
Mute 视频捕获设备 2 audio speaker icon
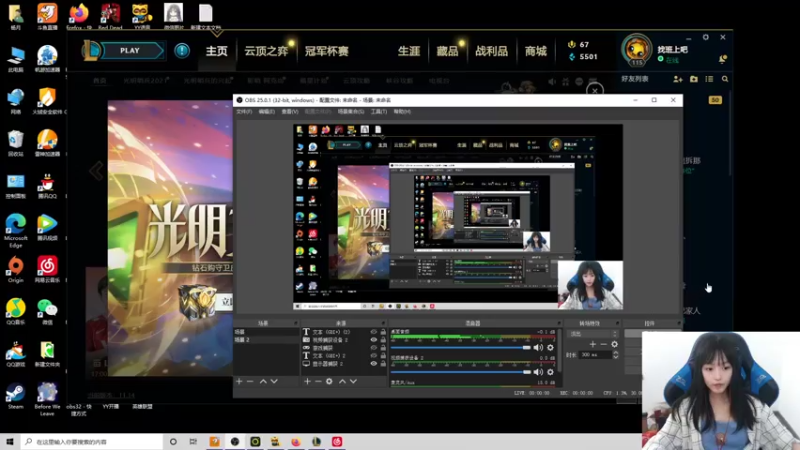tap(538, 372)
